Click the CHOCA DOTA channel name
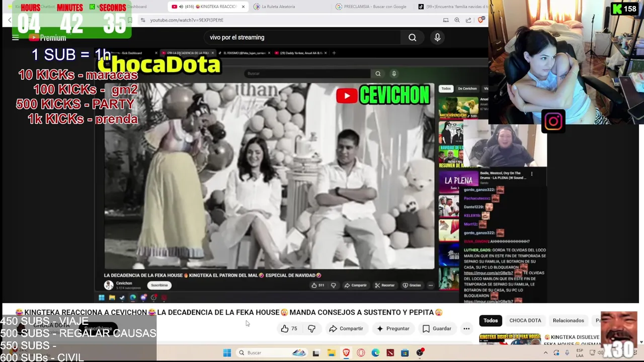 pos(51,325)
